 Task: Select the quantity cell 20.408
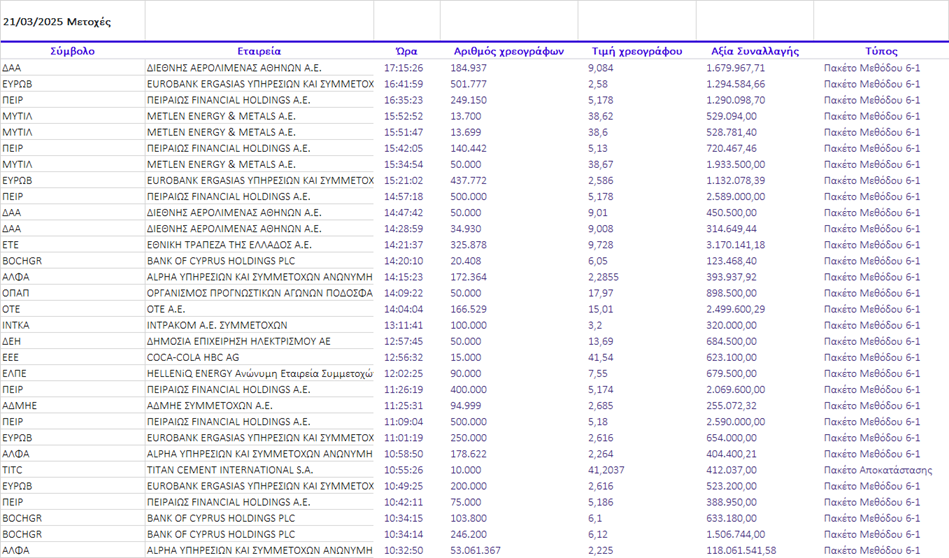pos(466,261)
